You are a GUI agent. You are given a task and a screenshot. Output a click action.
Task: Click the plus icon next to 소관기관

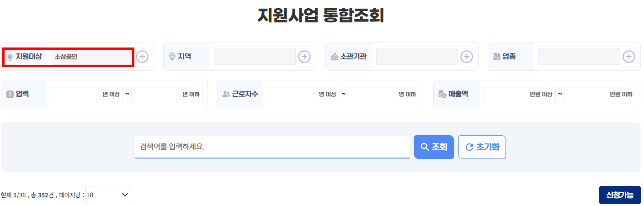[467, 57]
